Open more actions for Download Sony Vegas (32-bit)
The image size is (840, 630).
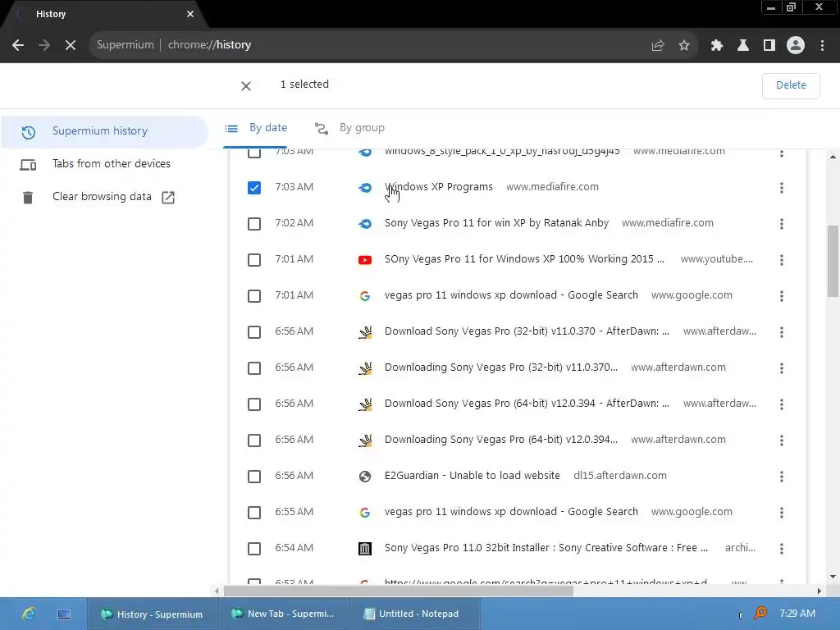tap(782, 332)
